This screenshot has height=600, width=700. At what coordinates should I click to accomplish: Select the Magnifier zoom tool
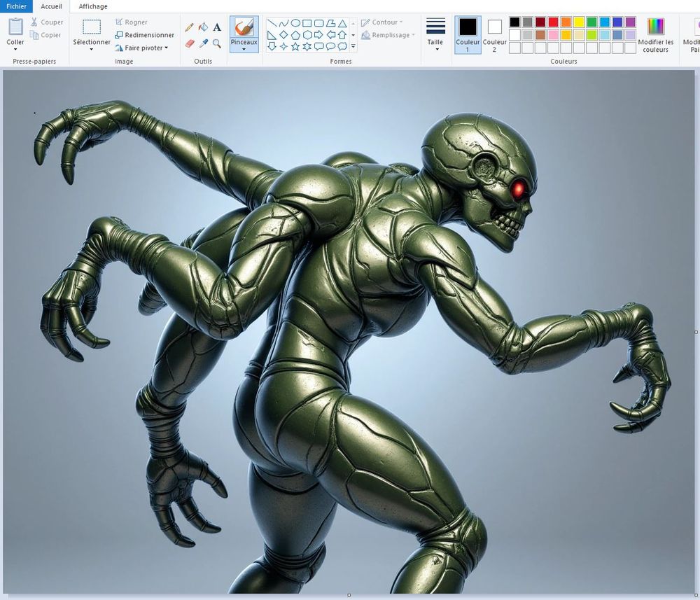pyautogui.click(x=217, y=43)
